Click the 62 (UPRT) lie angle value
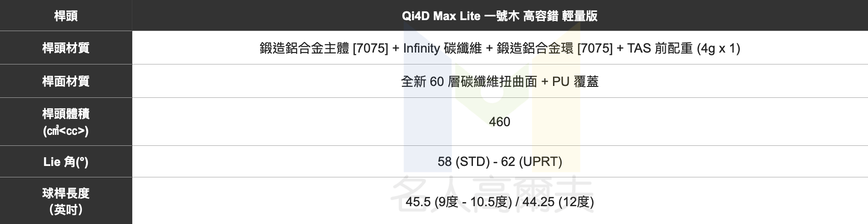The image size is (868, 224). (x=532, y=161)
